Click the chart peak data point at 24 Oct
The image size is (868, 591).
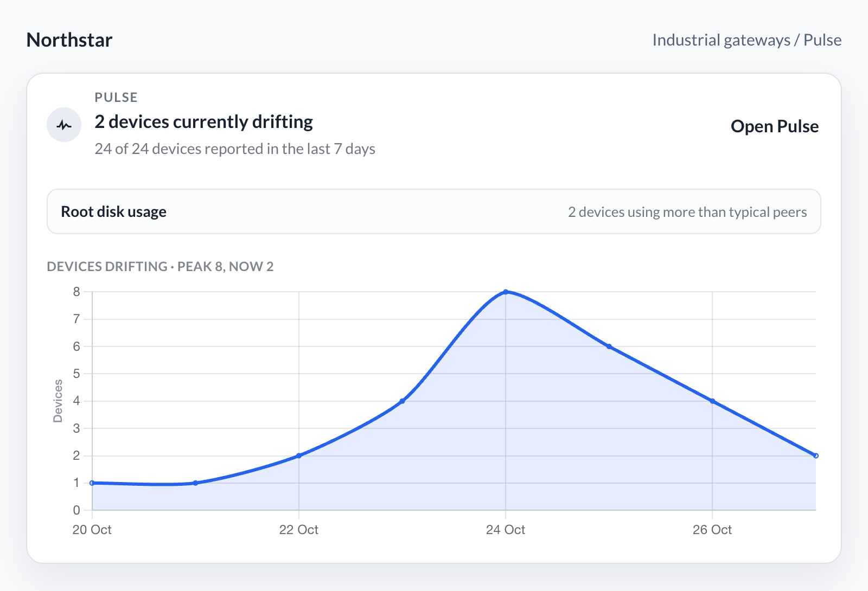506,292
